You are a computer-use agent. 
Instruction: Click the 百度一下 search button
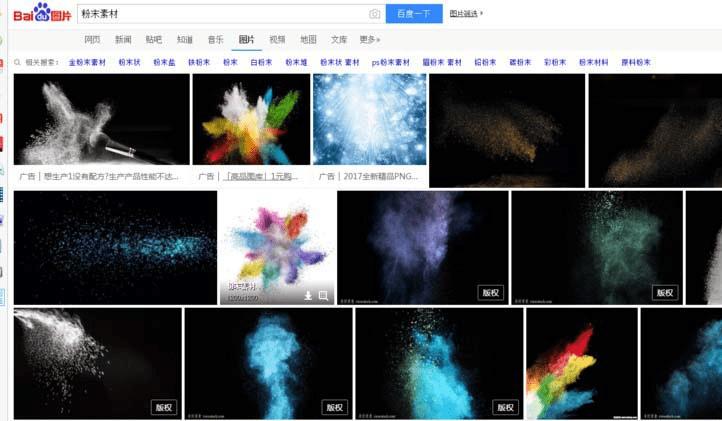pos(414,14)
